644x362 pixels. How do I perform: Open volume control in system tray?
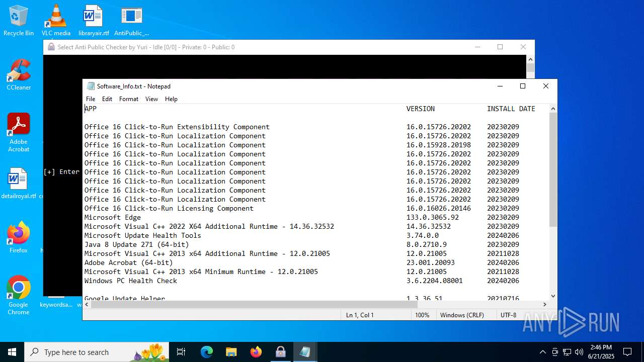pyautogui.click(x=579, y=352)
